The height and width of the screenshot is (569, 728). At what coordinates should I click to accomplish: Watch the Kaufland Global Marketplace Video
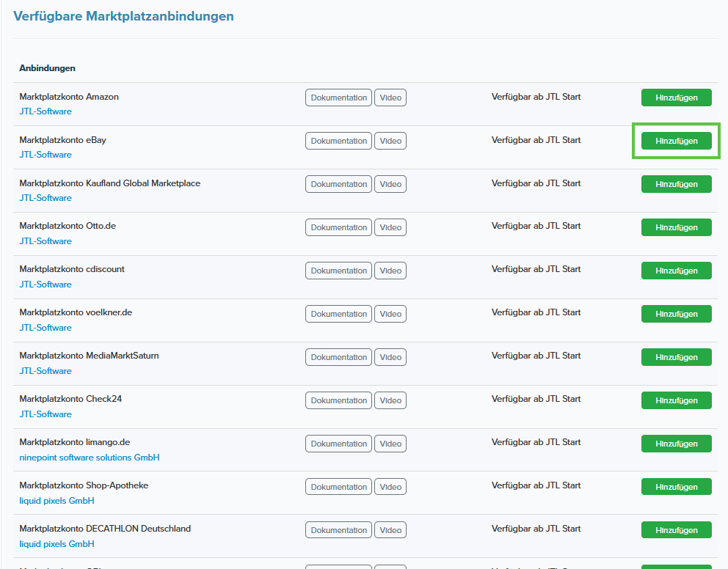coord(390,184)
